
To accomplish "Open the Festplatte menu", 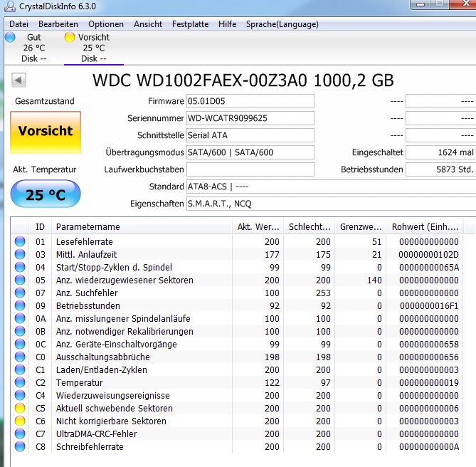I will [191, 24].
